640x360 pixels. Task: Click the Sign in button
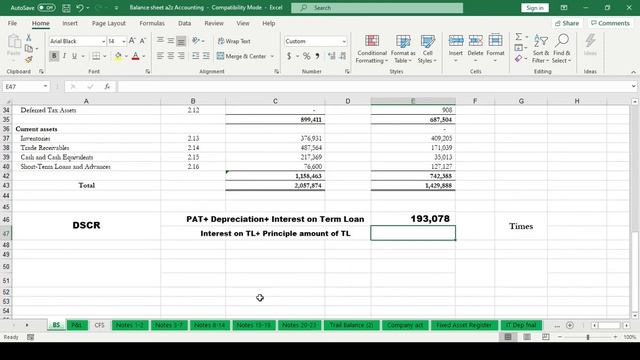535,8
